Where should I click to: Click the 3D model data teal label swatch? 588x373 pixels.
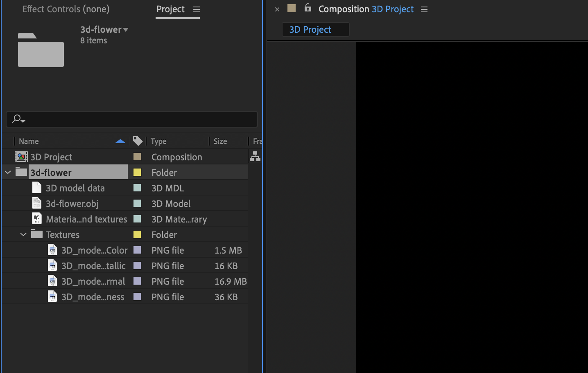click(x=137, y=188)
